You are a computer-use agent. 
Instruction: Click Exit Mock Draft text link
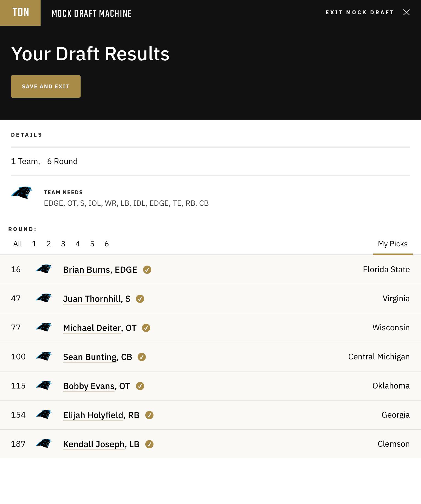[360, 12]
